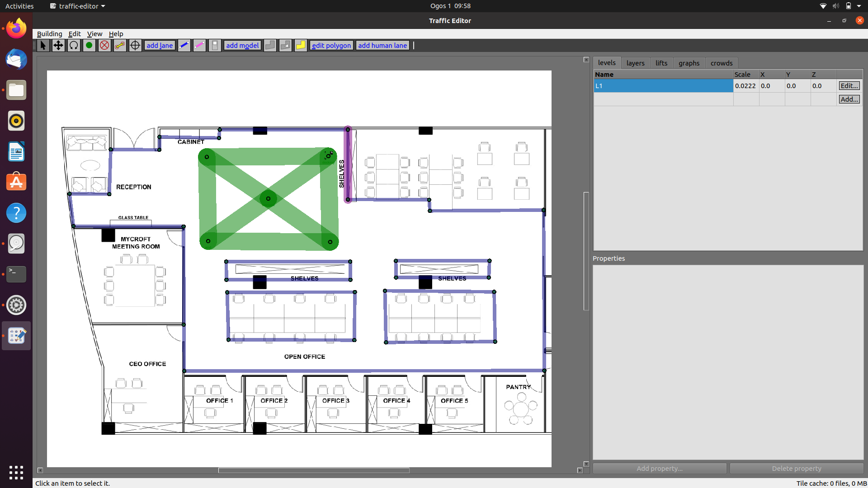868x488 pixels.
Task: Launch Firefox from the dock
Action: point(16,28)
